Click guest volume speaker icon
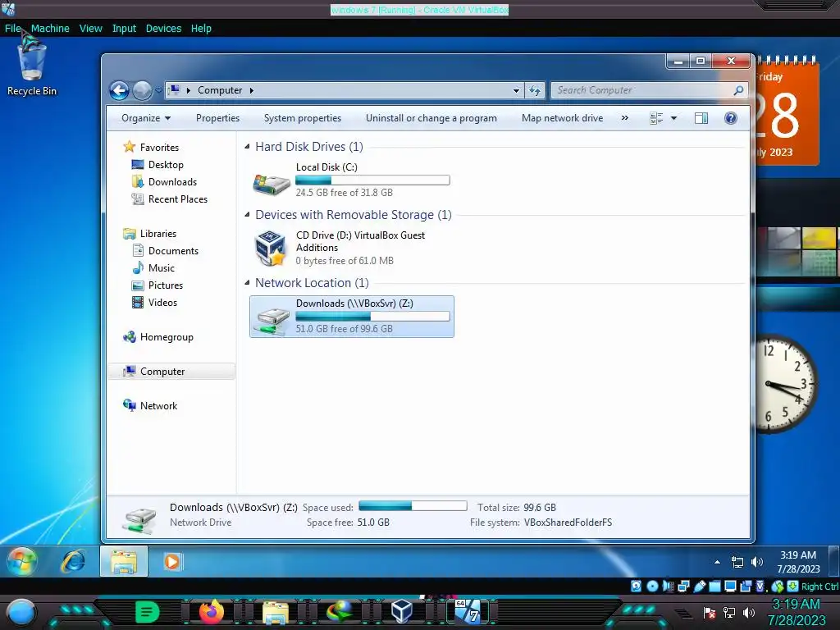 (756, 562)
